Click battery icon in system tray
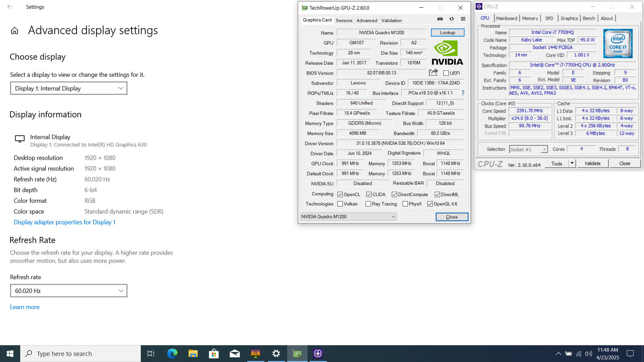The height and width of the screenshot is (362, 644). [x=568, y=354]
